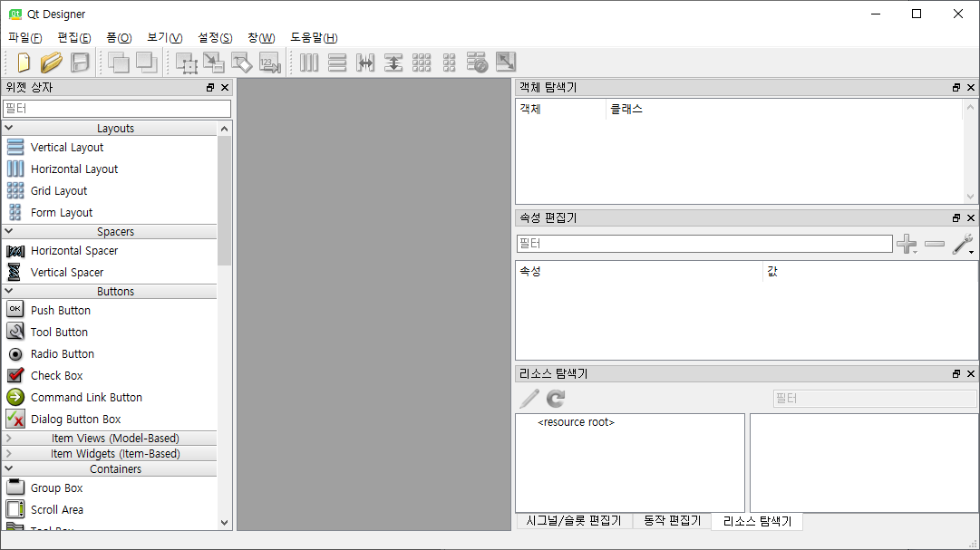Select the Form Layout widget
Image resolution: width=980 pixels, height=550 pixels.
tap(110, 213)
